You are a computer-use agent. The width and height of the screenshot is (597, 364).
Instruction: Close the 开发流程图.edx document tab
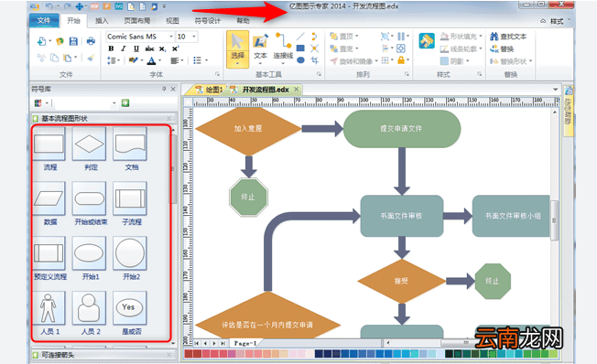click(x=297, y=89)
